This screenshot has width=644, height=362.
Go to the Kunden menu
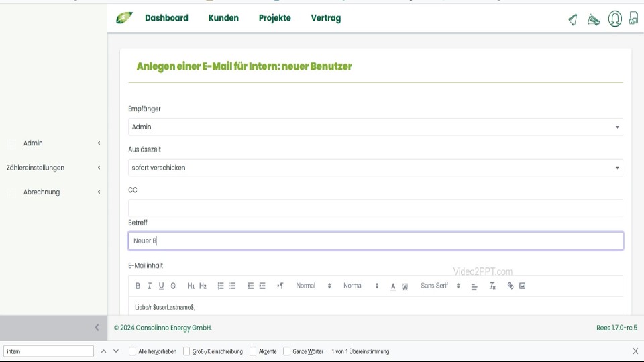pyautogui.click(x=223, y=18)
